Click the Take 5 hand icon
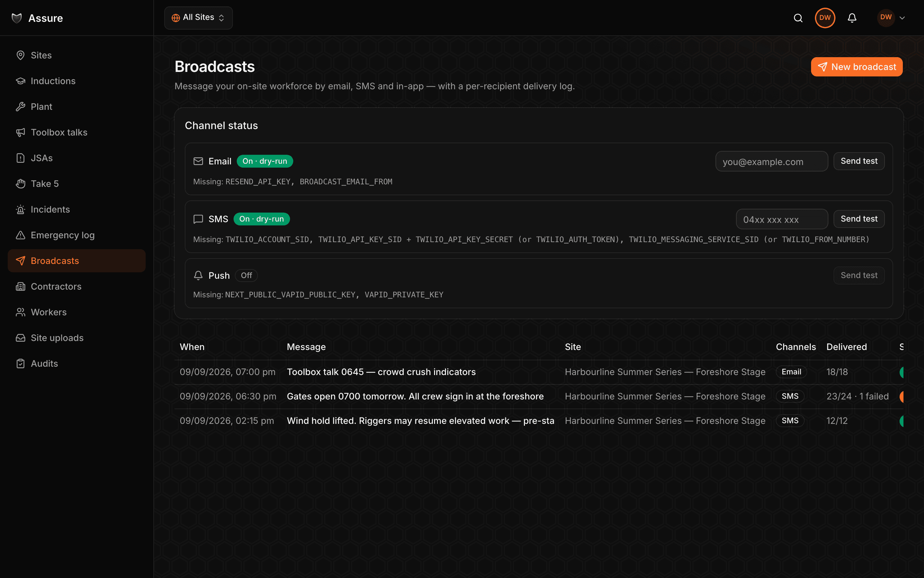This screenshot has height=578, width=924. pyautogui.click(x=21, y=184)
